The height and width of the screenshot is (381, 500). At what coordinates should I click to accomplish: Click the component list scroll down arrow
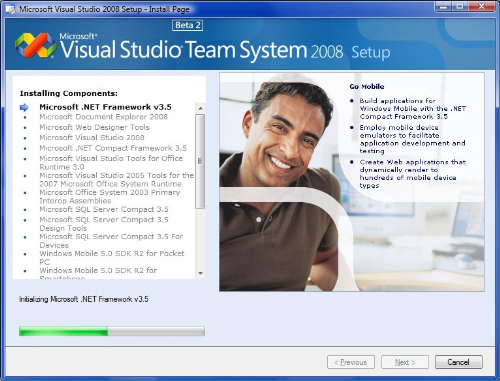pos(200,273)
